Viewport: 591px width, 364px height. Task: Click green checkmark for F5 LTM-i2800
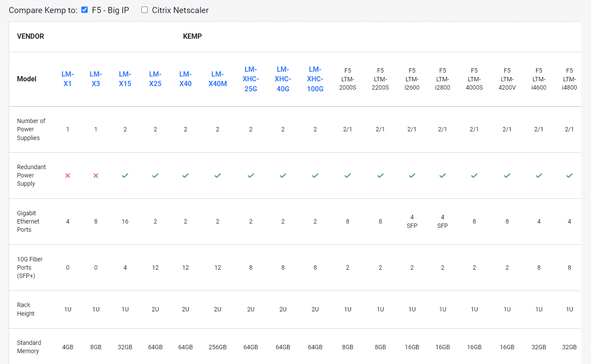click(442, 176)
